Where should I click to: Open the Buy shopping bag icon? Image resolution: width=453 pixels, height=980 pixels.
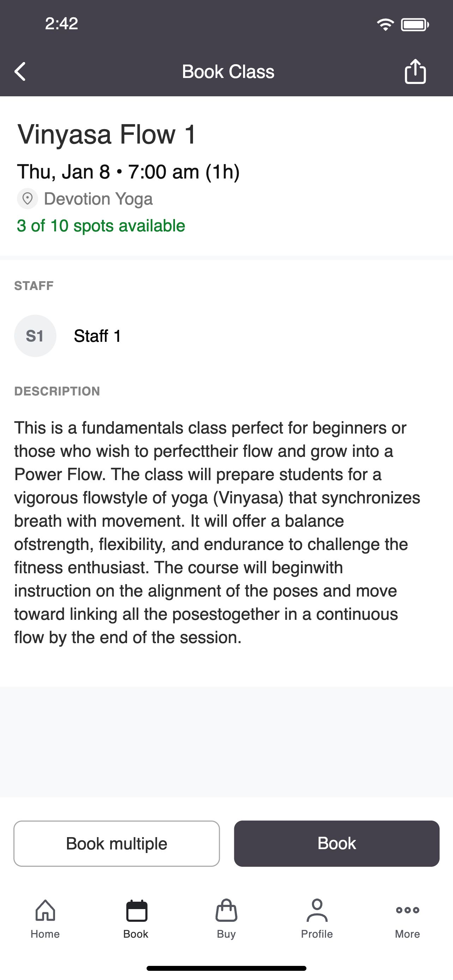tap(226, 910)
